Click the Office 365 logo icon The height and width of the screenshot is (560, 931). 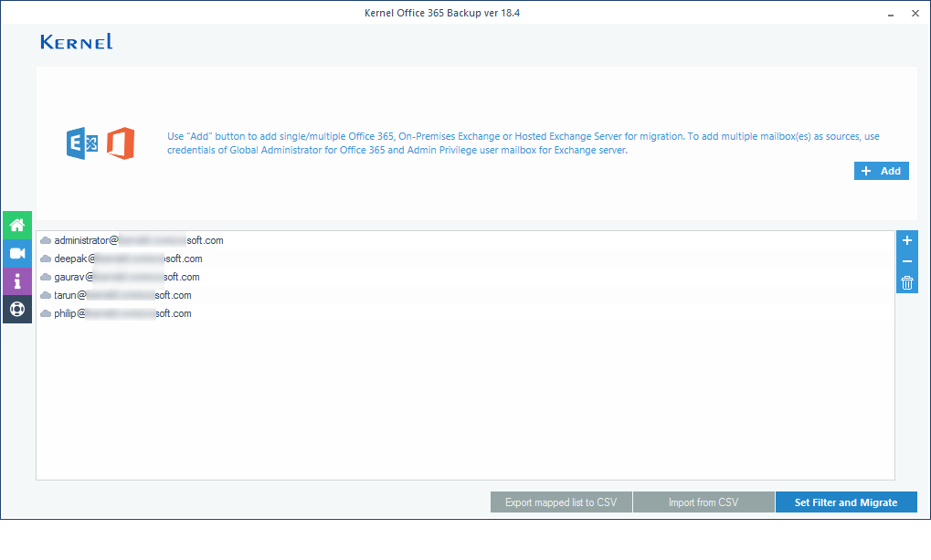121,143
